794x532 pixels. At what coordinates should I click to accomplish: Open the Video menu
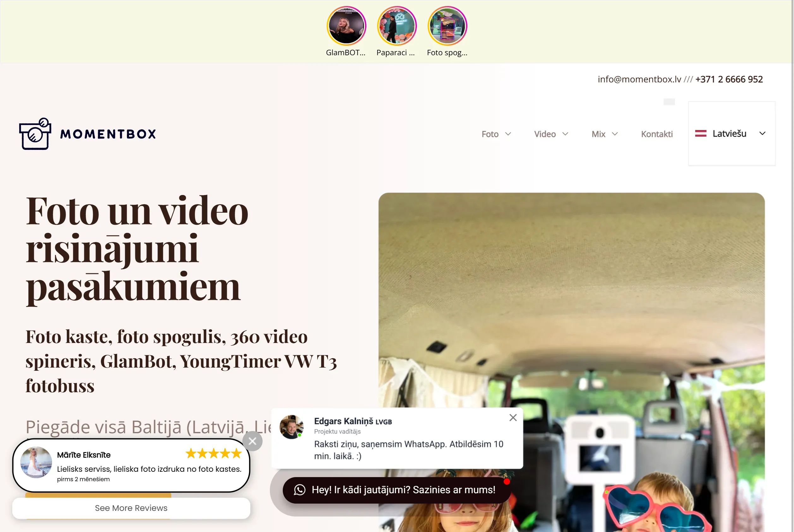coord(545,134)
